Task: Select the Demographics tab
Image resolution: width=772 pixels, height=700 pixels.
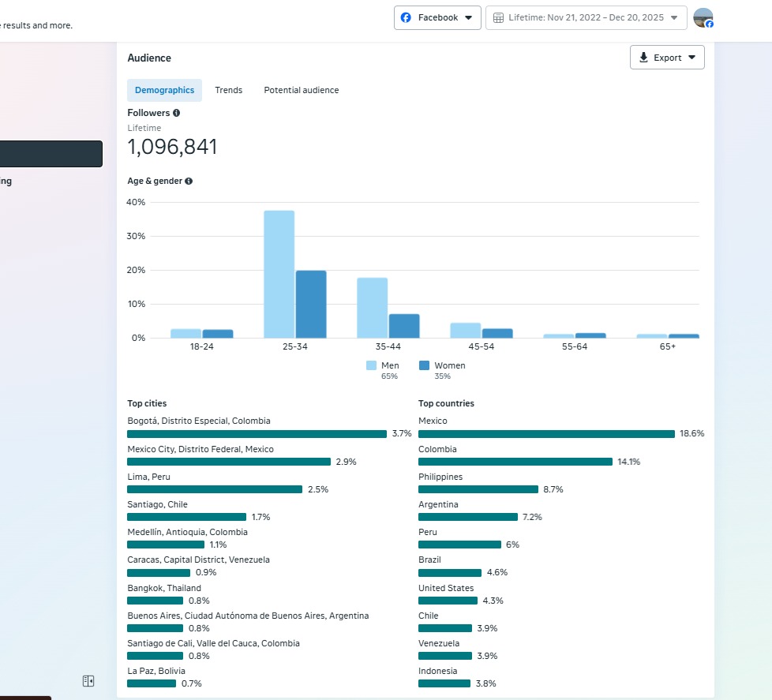Action: (164, 90)
